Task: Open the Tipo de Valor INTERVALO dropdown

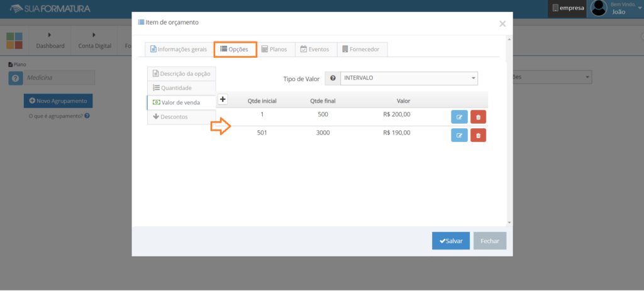Action: (x=409, y=79)
